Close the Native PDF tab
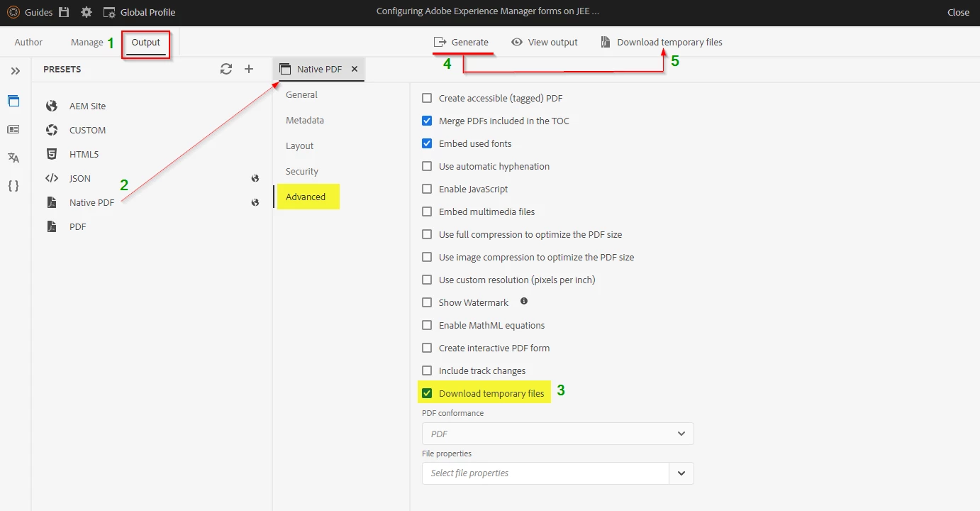The width and height of the screenshot is (980, 511). click(x=355, y=69)
